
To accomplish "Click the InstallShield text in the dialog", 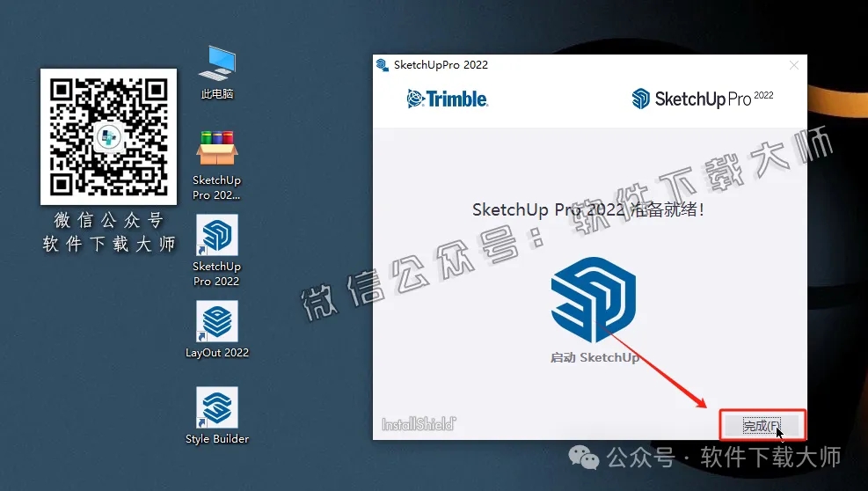I will (419, 424).
